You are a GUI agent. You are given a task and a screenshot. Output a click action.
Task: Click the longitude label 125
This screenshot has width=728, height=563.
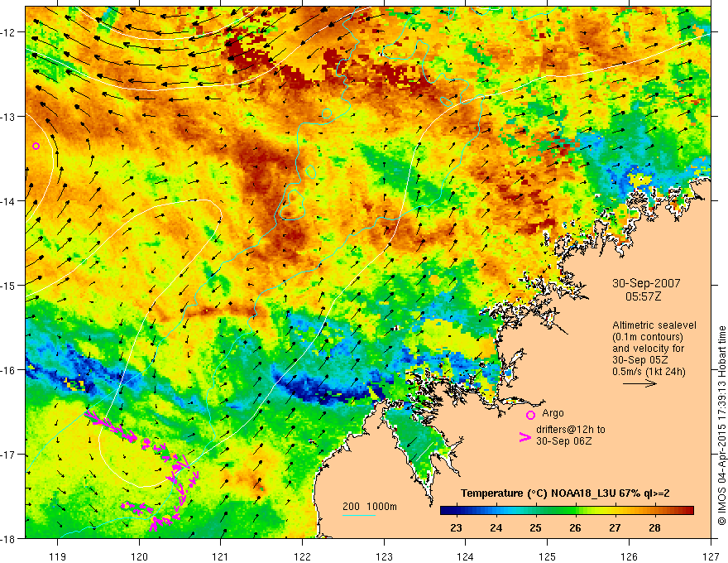point(548,556)
